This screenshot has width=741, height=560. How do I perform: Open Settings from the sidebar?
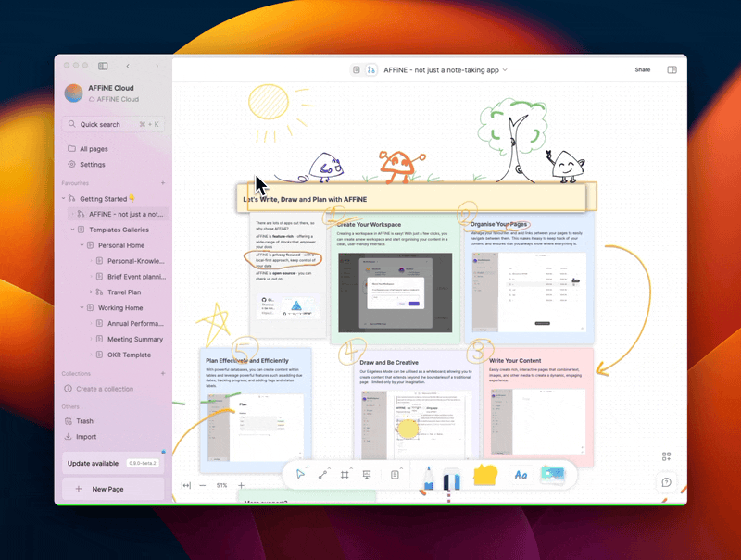92,165
